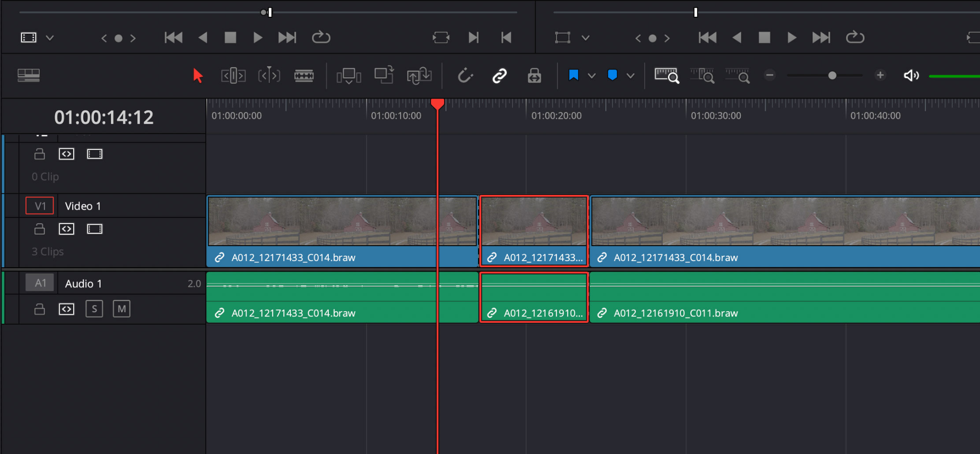The image size is (980, 454).
Task: Select the Dynamic Trim Mode tool
Action: 269,76
